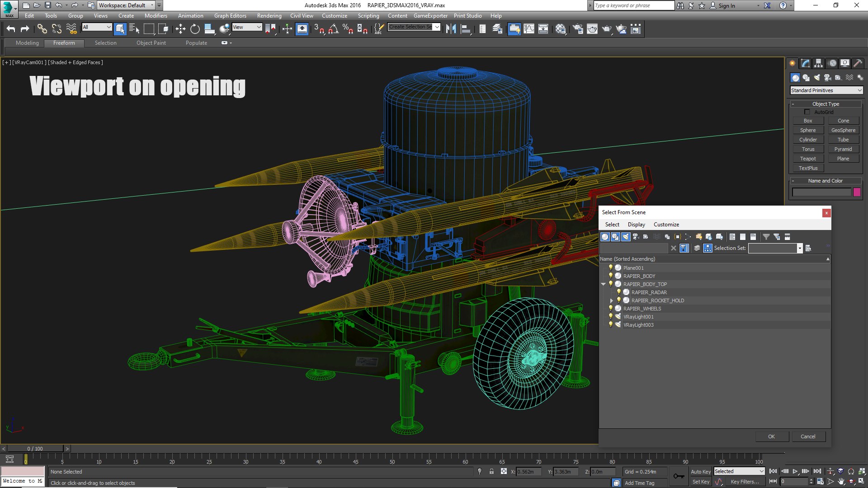Click OK in Select From Scene dialog

pyautogui.click(x=772, y=436)
